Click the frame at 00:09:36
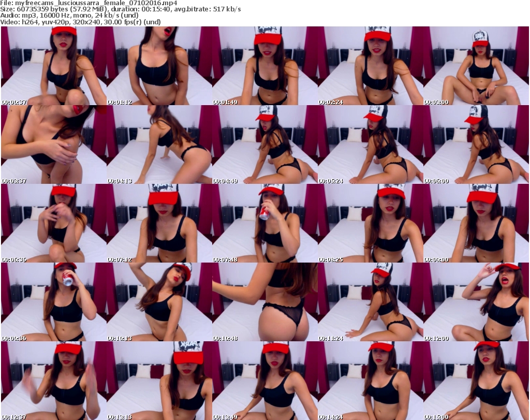Viewport: 530px width, 420px height. point(53,302)
